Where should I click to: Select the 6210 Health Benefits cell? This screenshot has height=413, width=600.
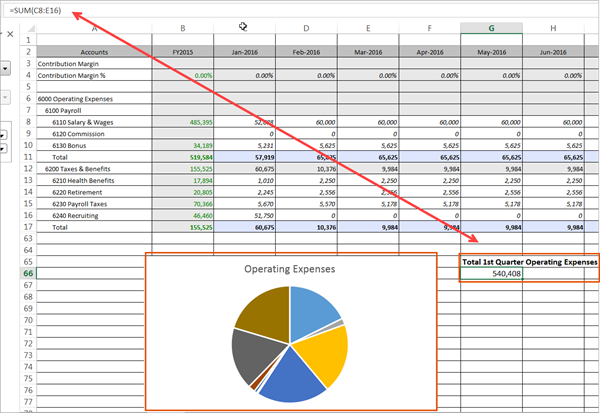pyautogui.click(x=94, y=181)
